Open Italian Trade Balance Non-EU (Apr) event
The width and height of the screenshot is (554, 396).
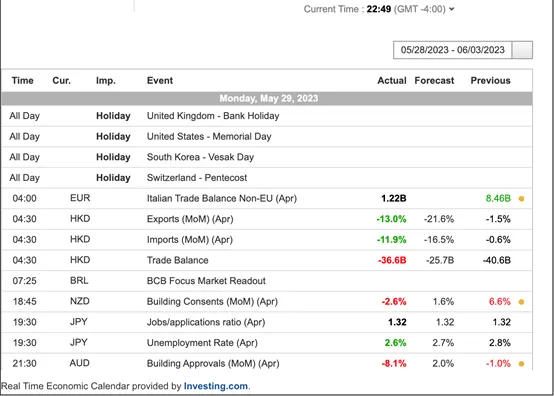click(x=222, y=198)
